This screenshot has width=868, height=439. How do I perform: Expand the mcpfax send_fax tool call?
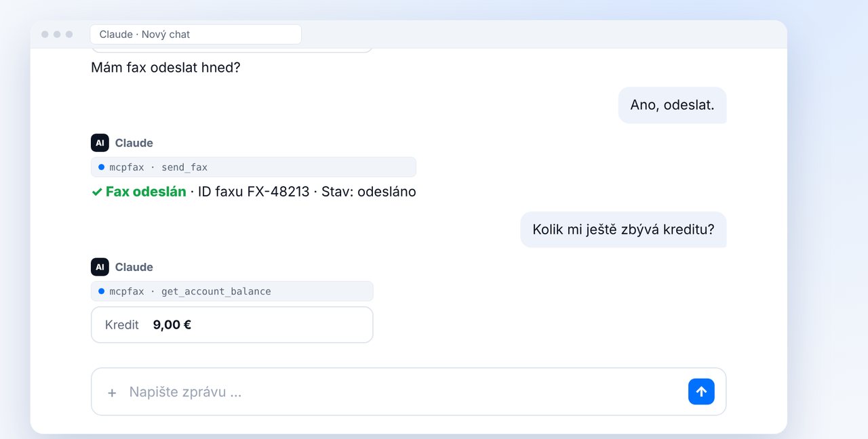pyautogui.click(x=254, y=167)
